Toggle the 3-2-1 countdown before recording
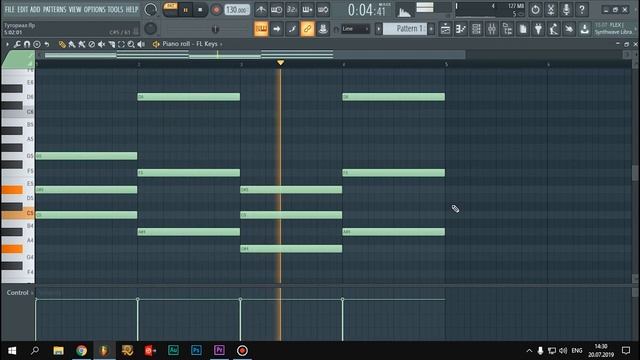The height and width of the screenshot is (360, 640). (292, 9)
